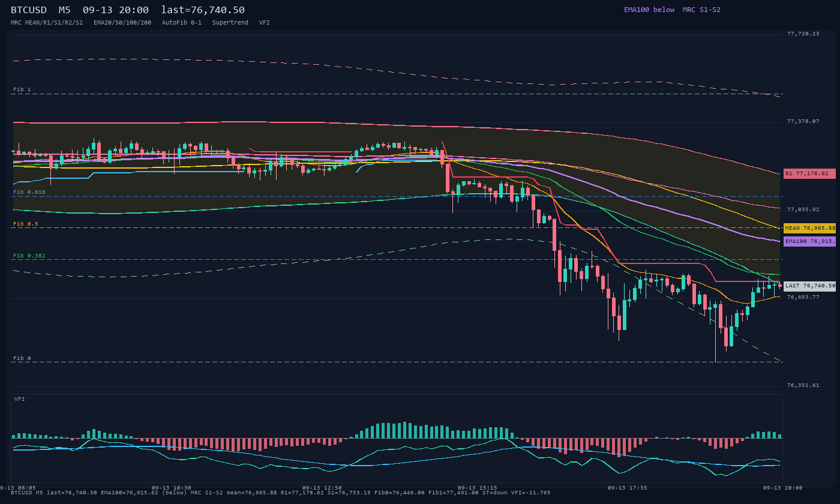Click the Supertrend legend entry
Viewport: 840px width, 504px height.
[x=230, y=22]
